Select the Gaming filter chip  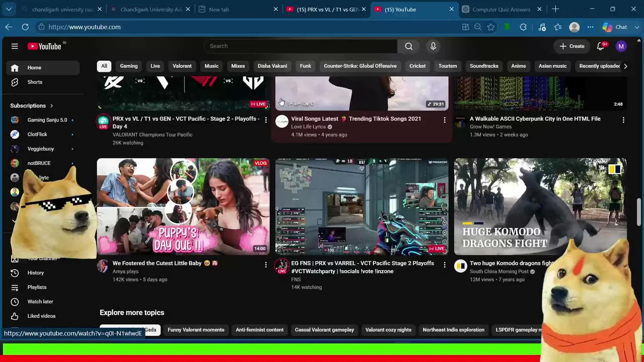129,66
